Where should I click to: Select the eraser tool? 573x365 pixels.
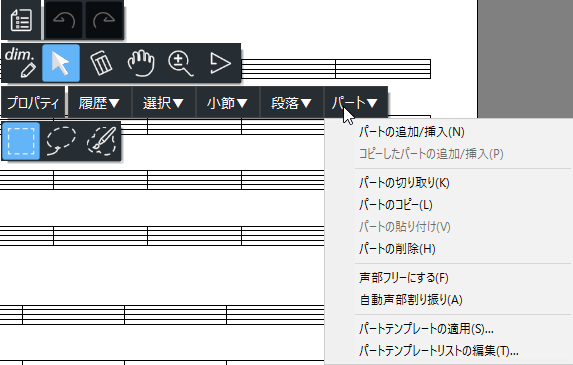tap(101, 63)
